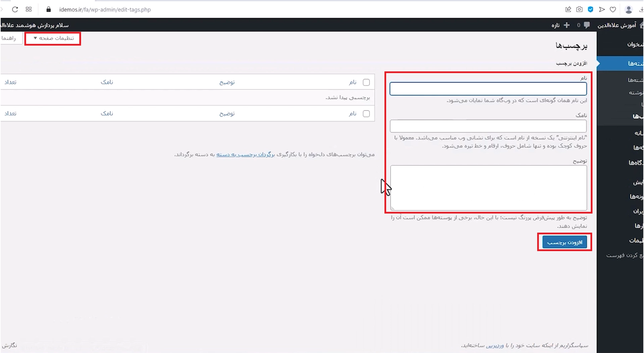This screenshot has width=644, height=353.
Task: Open ابزارها tools in the sidebar
Action: [639, 226]
